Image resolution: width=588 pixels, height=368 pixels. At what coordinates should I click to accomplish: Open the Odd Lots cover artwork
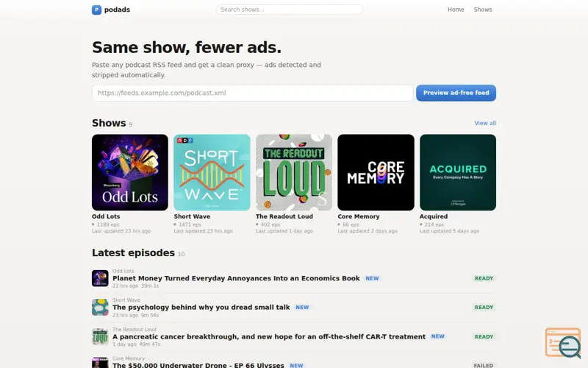[130, 172]
